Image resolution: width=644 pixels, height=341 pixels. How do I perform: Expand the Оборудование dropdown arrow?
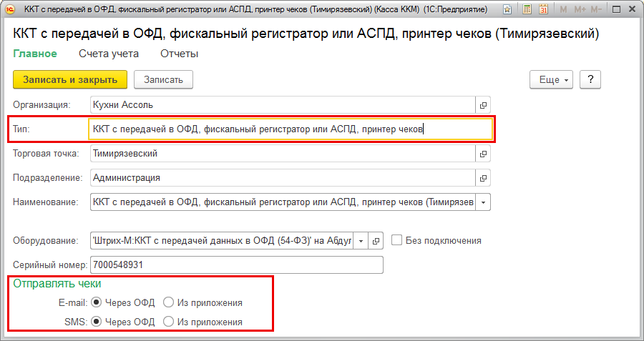pos(361,241)
